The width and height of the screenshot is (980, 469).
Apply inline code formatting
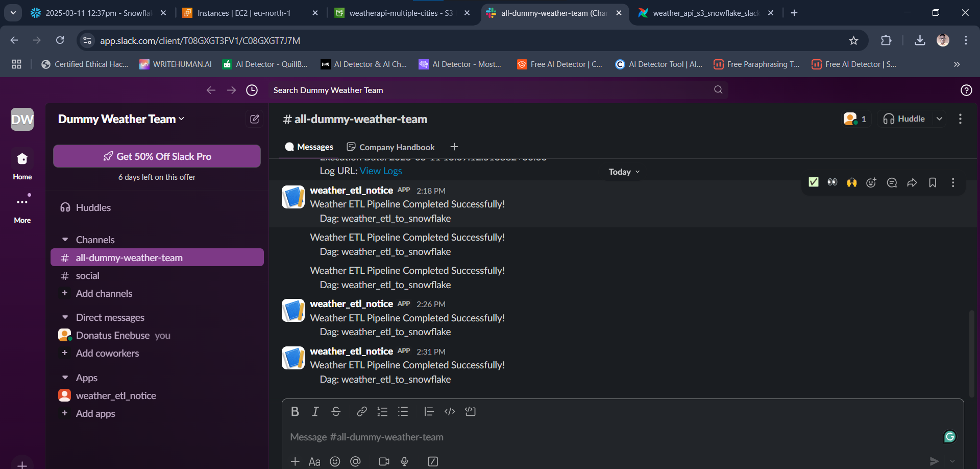450,412
